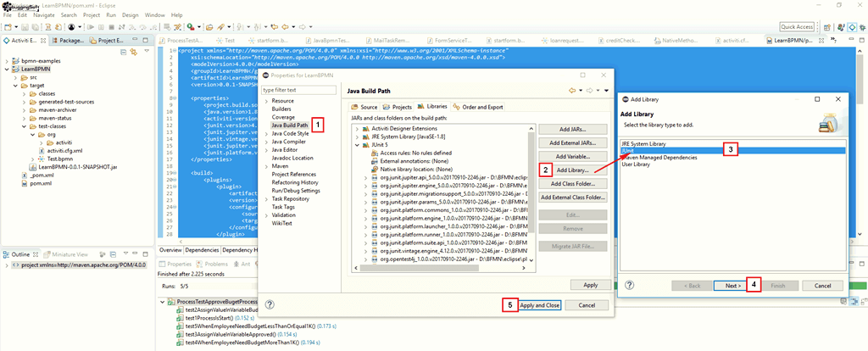Expand the generated-test-sources folder
The width and height of the screenshot is (868, 351).
(x=25, y=102)
